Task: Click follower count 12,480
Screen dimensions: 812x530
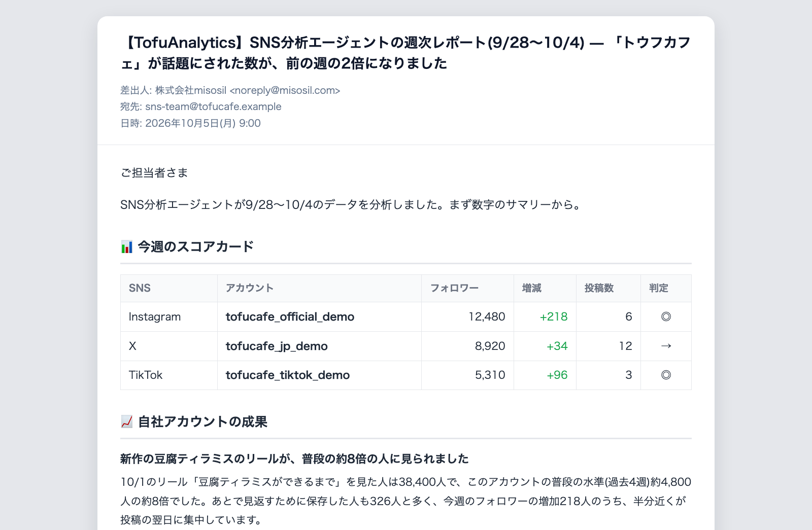Action: pos(487,317)
